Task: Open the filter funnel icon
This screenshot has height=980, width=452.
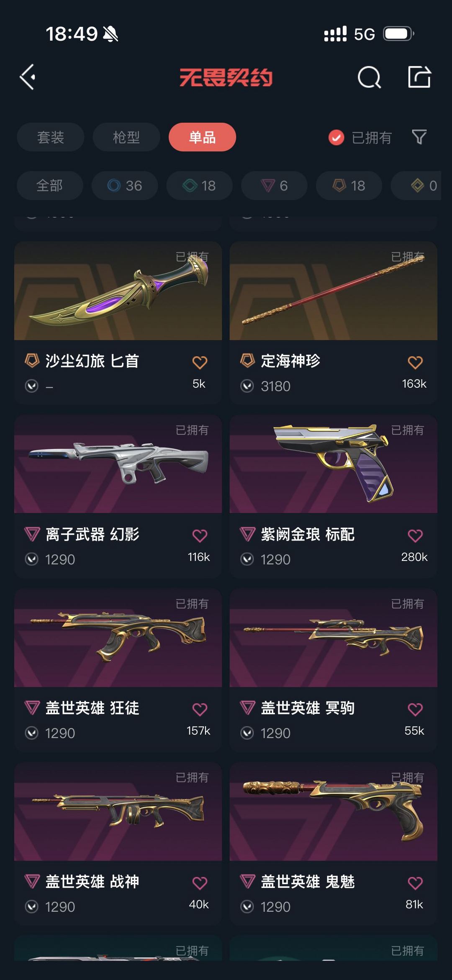Action: (419, 137)
